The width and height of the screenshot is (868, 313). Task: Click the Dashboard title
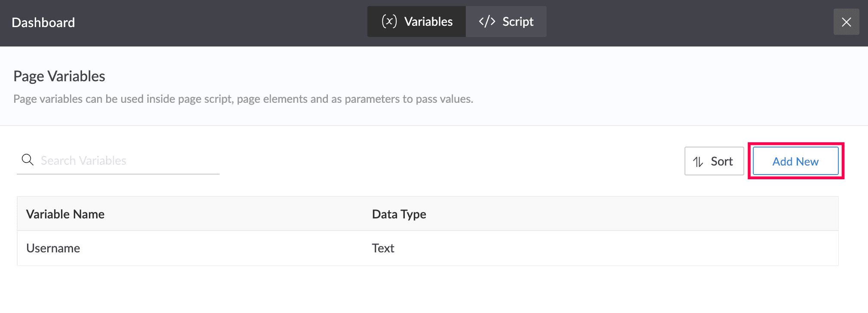(43, 22)
